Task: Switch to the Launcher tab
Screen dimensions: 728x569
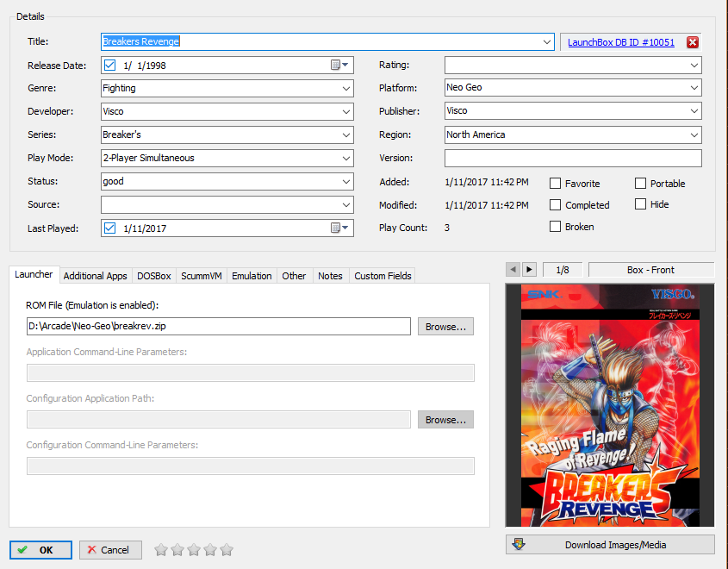Action: 34,274
